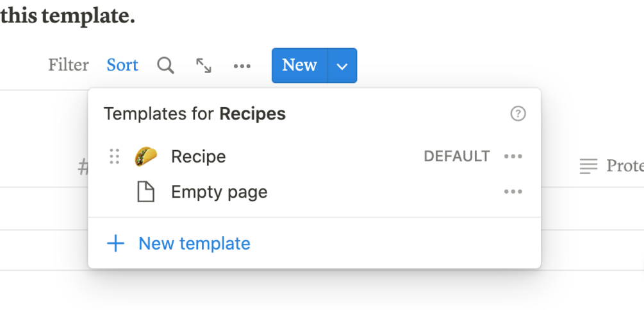Open more options for Recipe template
Screen dimensions: 644x310
[513, 157]
